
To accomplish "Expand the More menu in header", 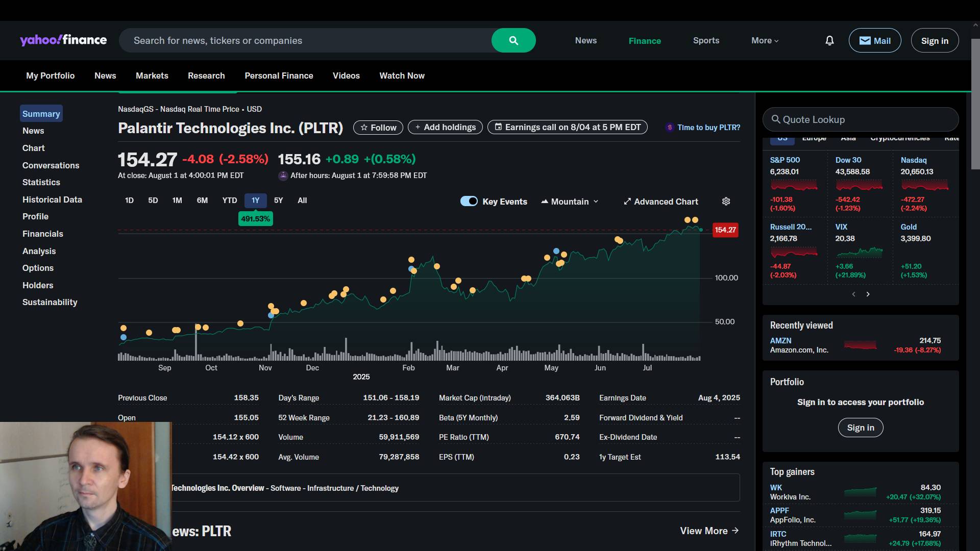I will [765, 40].
